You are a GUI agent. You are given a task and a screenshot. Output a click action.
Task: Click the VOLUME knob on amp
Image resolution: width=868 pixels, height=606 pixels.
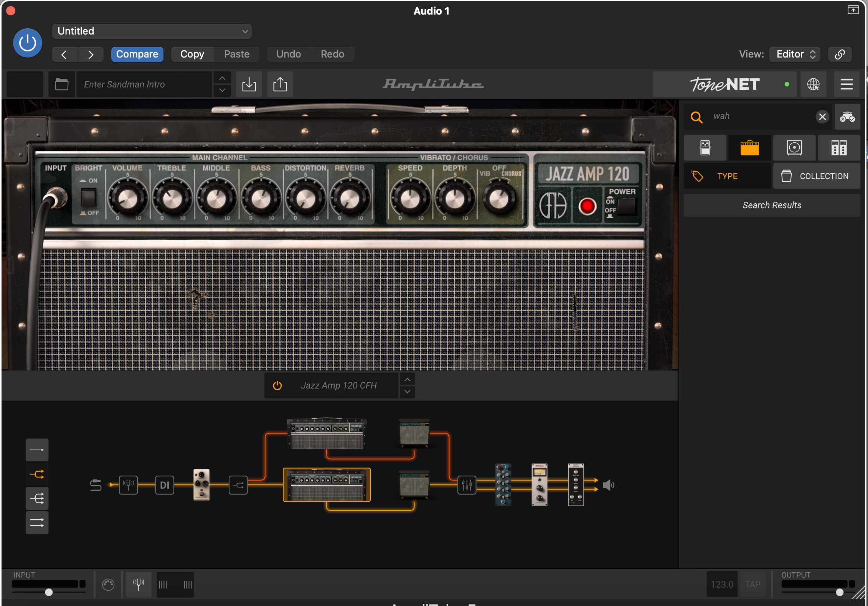128,198
